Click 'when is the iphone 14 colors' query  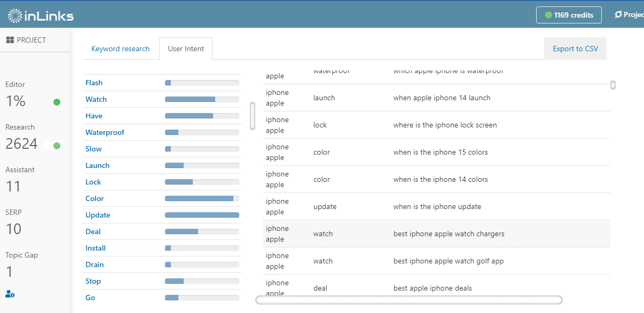441,179
